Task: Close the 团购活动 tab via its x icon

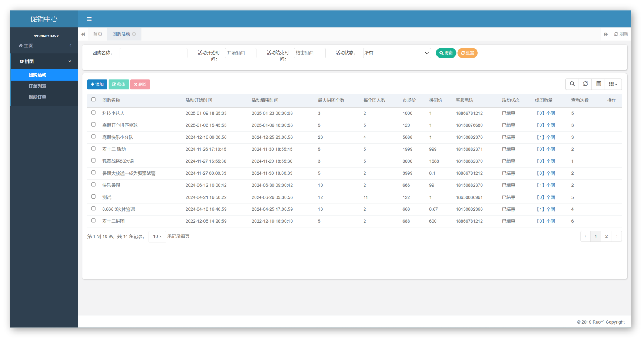Action: (x=134, y=34)
